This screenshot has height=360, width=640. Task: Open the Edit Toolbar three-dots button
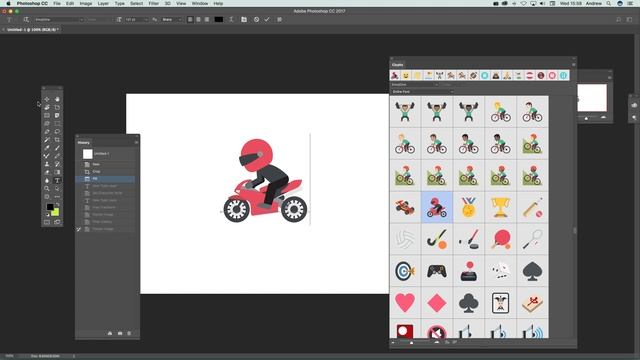(x=57, y=197)
